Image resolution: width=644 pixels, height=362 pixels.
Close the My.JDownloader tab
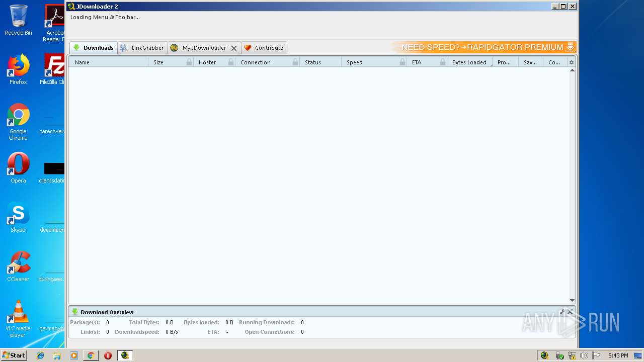[234, 48]
